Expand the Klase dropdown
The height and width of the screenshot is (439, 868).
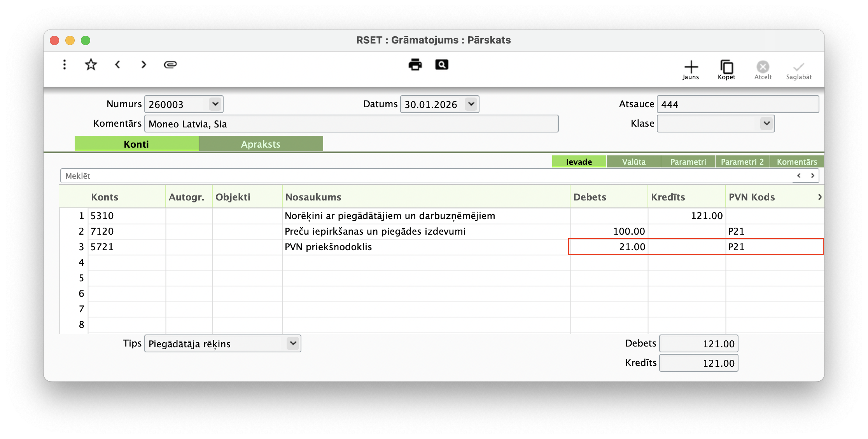(766, 123)
